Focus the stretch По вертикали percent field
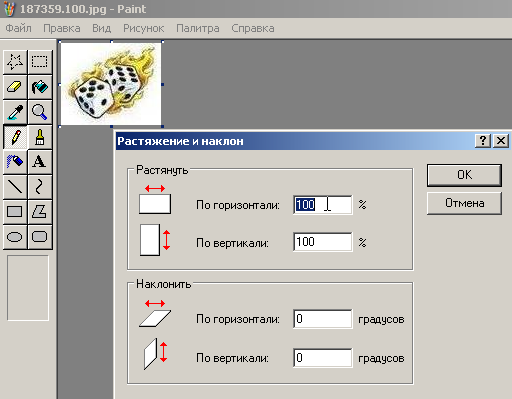Screen dimensions: 512x399 pyautogui.click(x=323, y=242)
